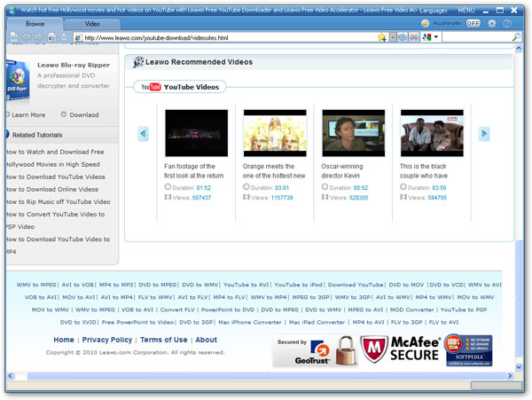Open the Download YouTube footer link
532x400 pixels.
[356, 285]
